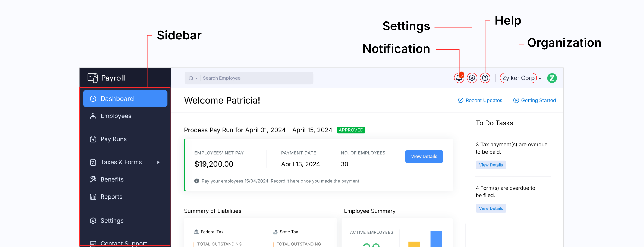
Task: View Details for overdue forms
Action: coord(490,208)
